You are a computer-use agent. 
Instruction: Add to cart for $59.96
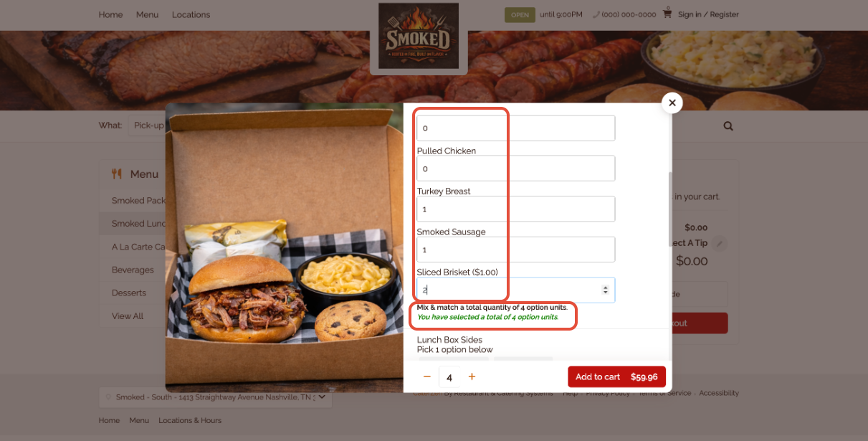point(616,376)
